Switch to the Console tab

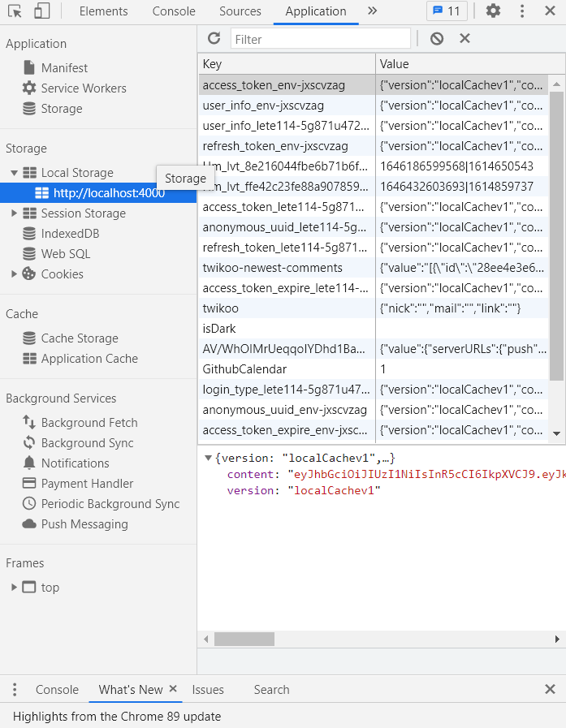coord(174,11)
